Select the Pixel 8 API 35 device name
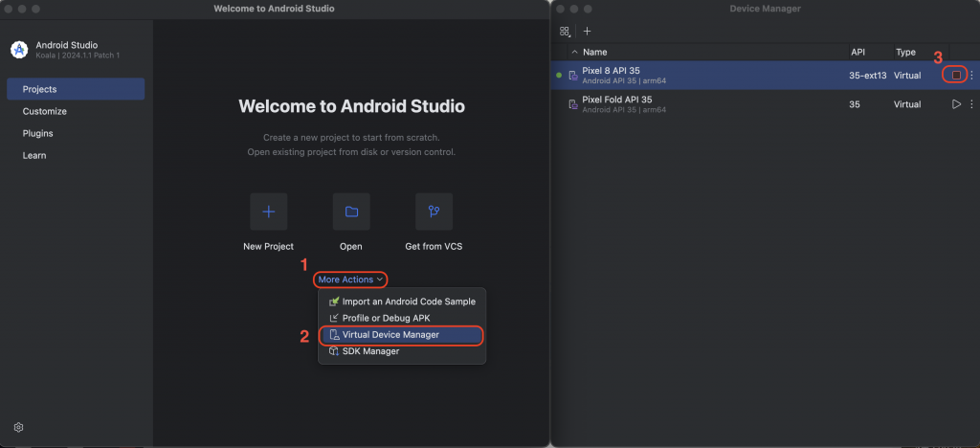Screen dimensions: 980x448 tap(611, 71)
